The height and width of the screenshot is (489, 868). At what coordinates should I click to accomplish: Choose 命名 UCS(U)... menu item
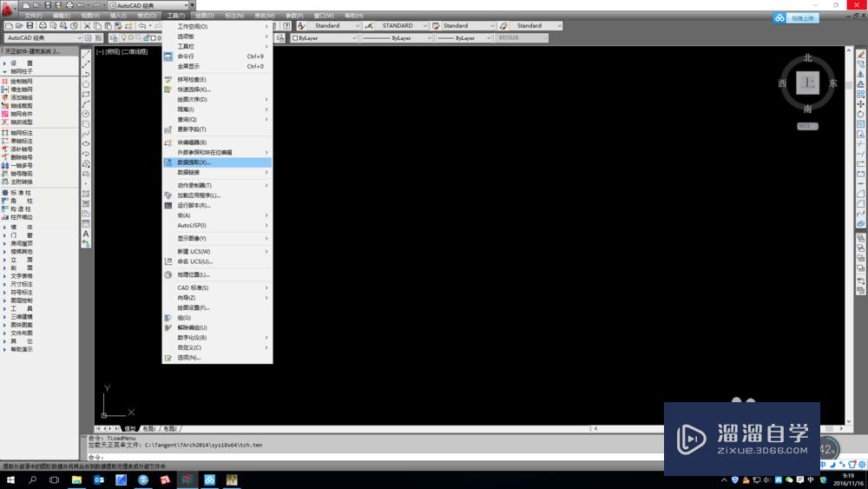click(x=217, y=261)
